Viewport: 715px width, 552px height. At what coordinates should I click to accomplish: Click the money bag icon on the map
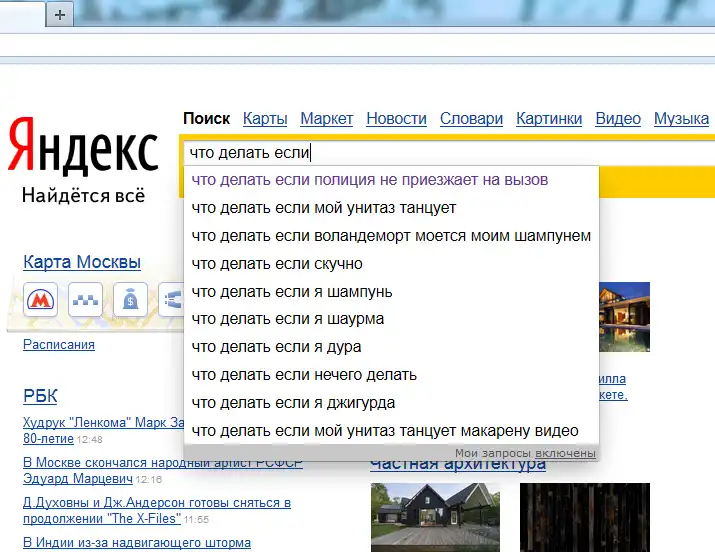click(130, 299)
